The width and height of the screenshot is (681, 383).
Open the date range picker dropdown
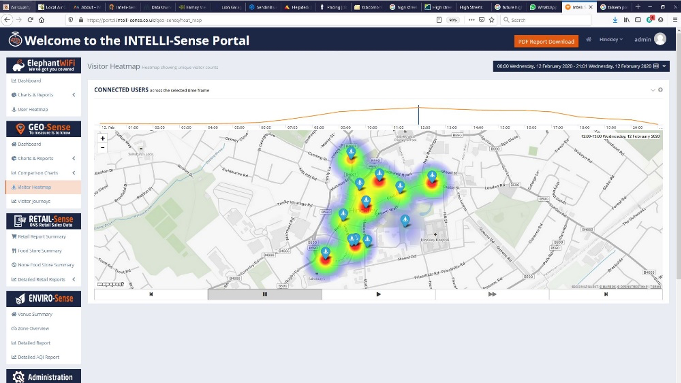[581, 66]
